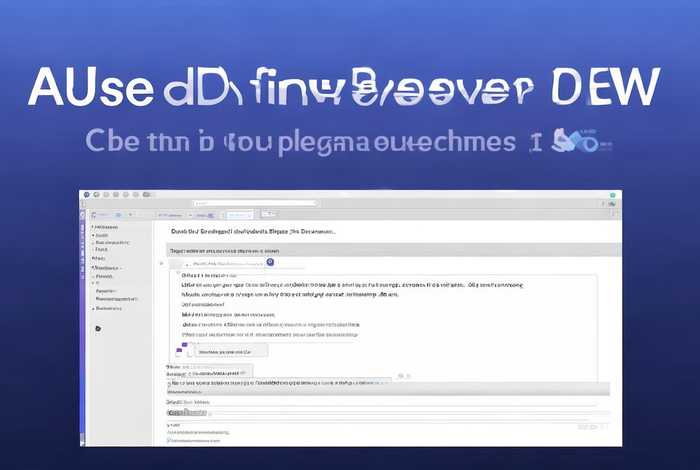Screen dimensions: 700x470
Task: Click the first icon at the left toolbar start
Action: pos(95,214)
